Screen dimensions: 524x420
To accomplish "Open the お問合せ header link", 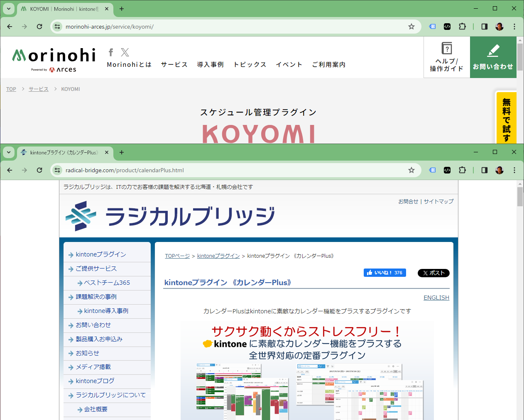I will tap(409, 201).
